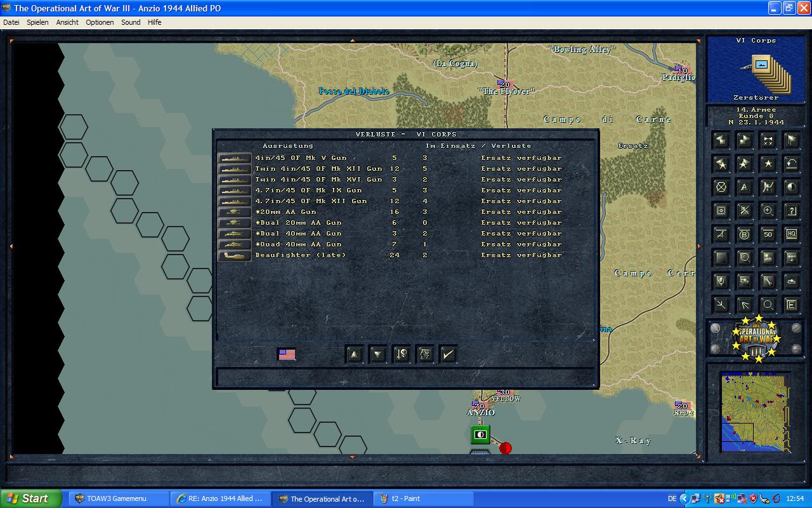The width and height of the screenshot is (812, 508).
Task: Click the Beaufighter (late) aircraft icon
Action: pos(235,255)
